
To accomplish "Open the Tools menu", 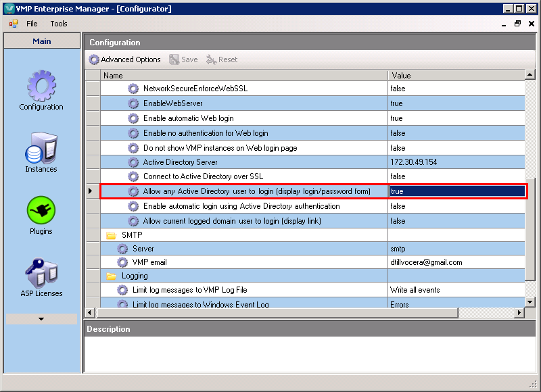I will tap(59, 24).
